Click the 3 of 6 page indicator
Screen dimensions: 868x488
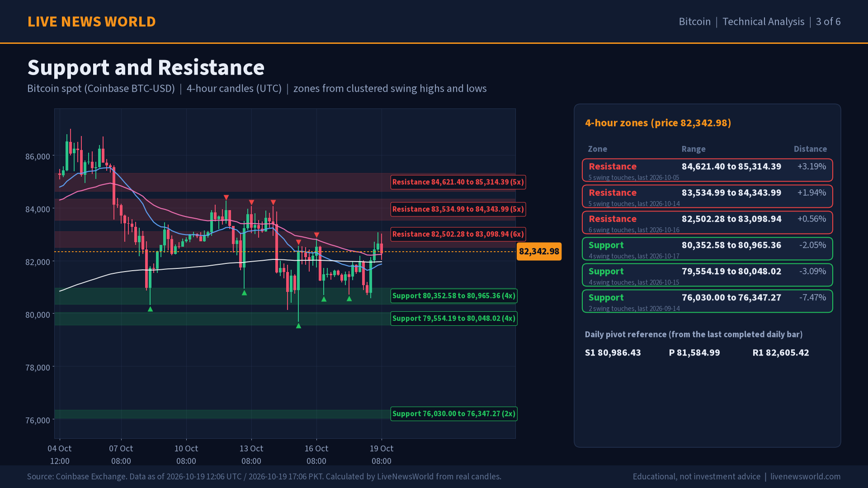point(828,22)
